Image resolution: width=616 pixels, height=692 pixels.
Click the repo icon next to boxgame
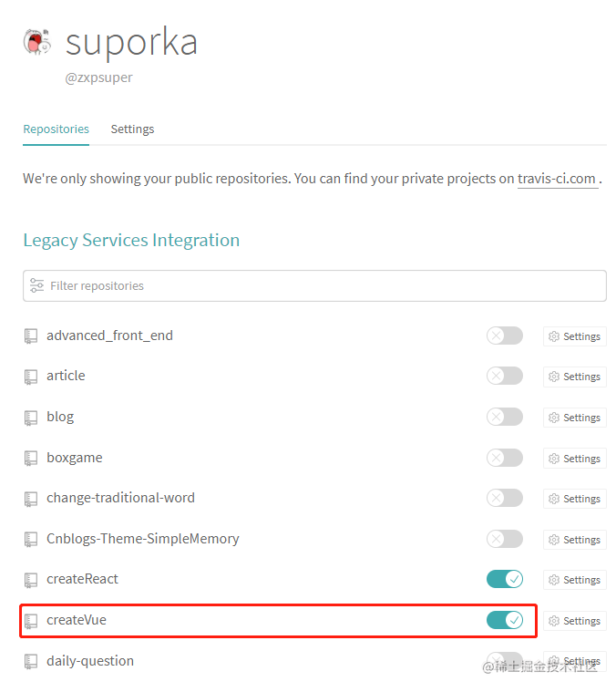coord(30,458)
